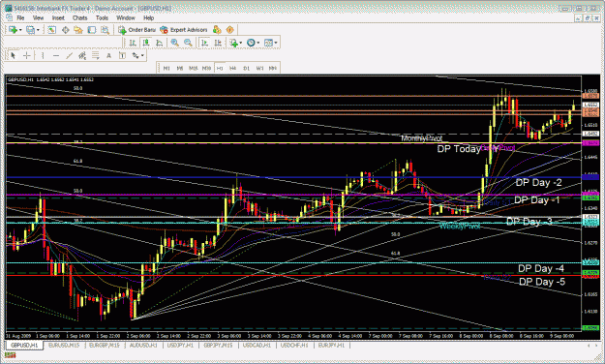605x364 pixels.
Task: Switch to AUDUSD,H1 chart tab
Action: click(143, 346)
